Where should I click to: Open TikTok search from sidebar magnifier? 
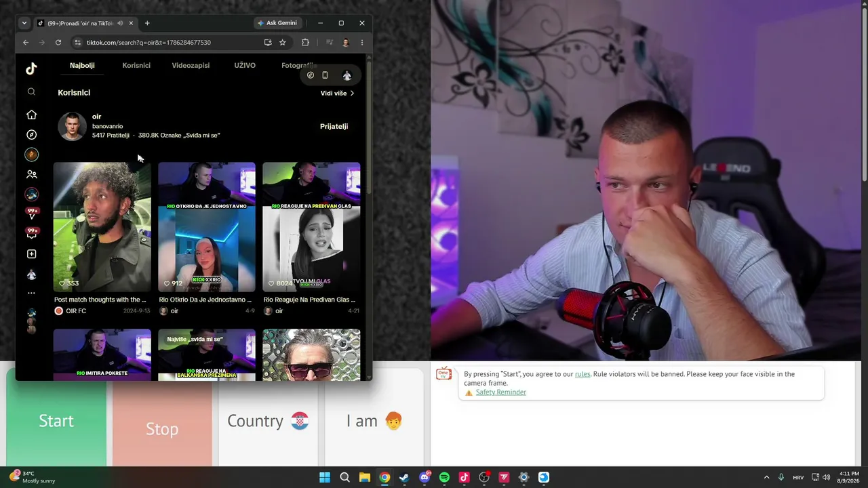tap(31, 91)
